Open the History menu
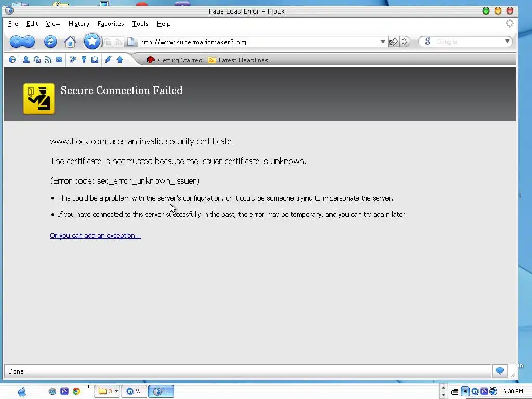Image resolution: width=532 pixels, height=399 pixels. pos(79,24)
